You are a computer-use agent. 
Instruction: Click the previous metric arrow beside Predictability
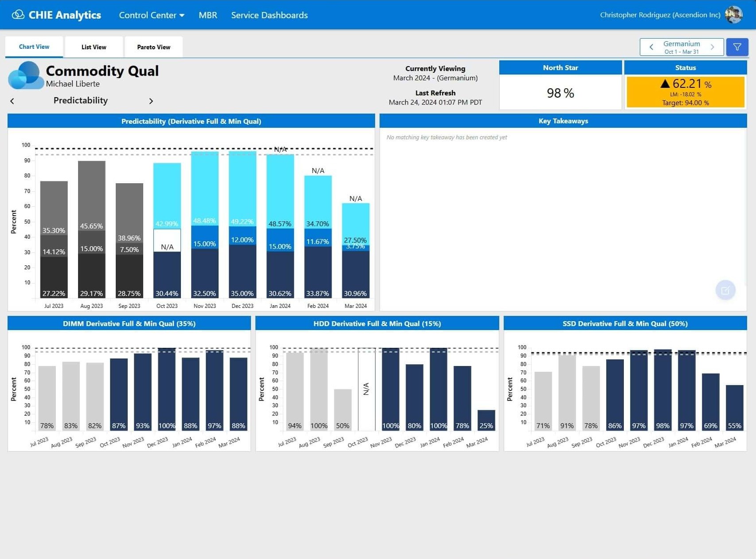click(12, 101)
